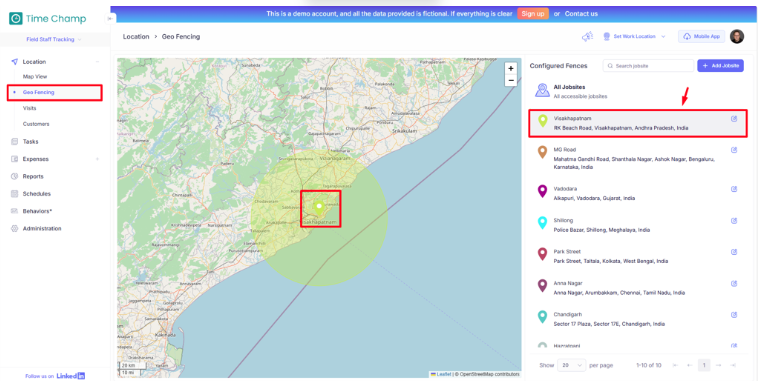Go to Schedules in the sidebar

(36, 194)
